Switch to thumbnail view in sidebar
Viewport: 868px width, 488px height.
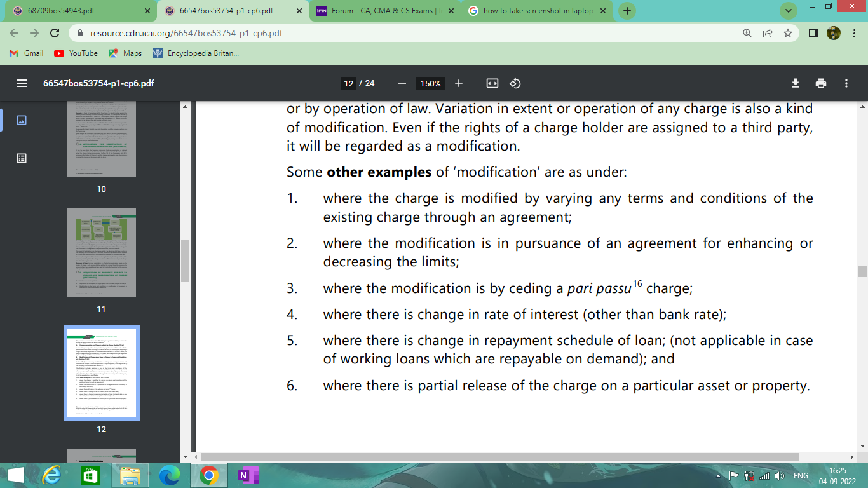point(22,120)
